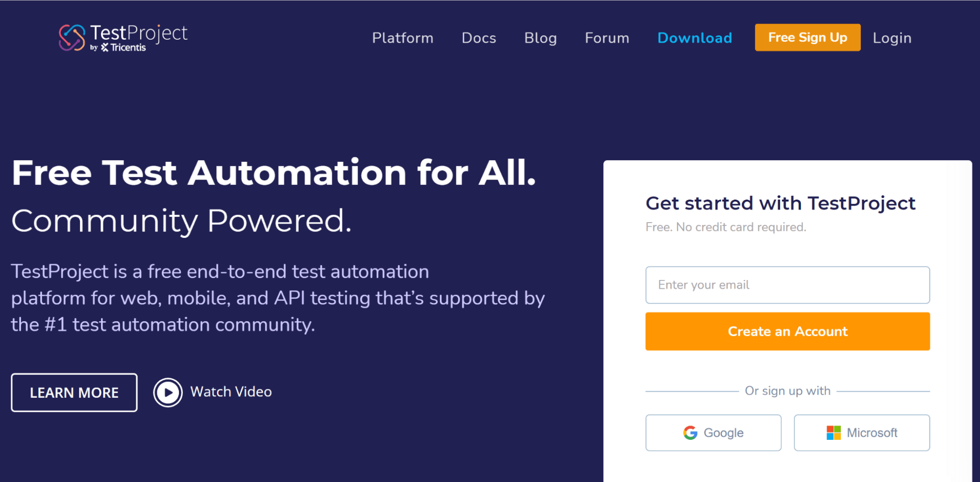Click the Download link in the header
This screenshot has height=482, width=980.
694,38
